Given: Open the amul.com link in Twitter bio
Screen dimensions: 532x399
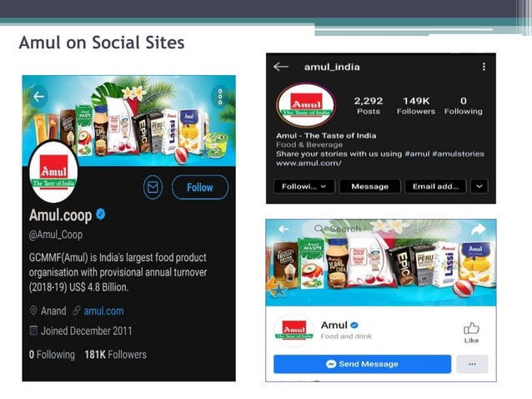Looking at the screenshot, I should click(x=103, y=311).
